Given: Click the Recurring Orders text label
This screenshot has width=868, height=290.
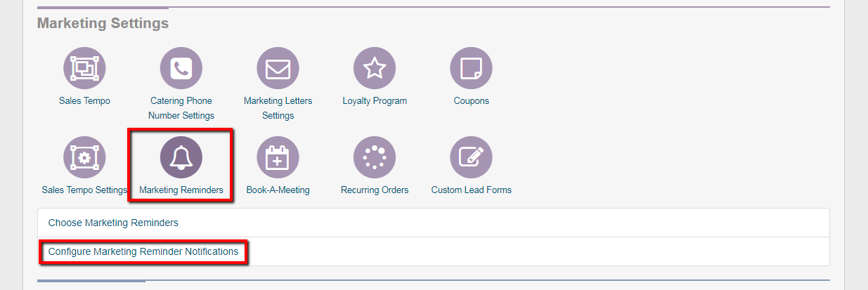Looking at the screenshot, I should pos(375,190).
